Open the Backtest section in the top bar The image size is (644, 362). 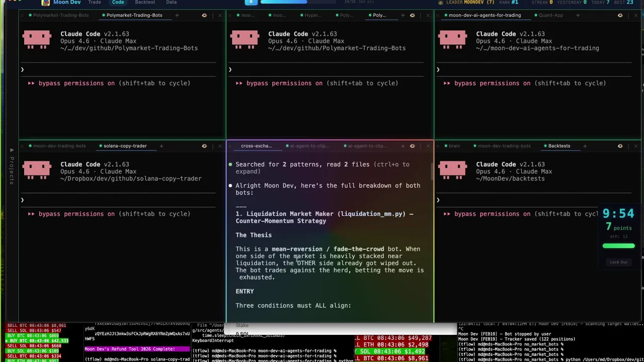click(x=145, y=3)
